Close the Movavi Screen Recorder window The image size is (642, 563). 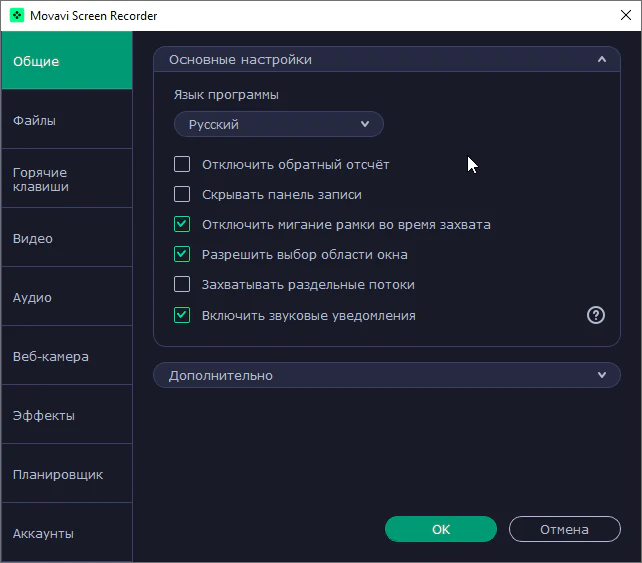tap(626, 16)
